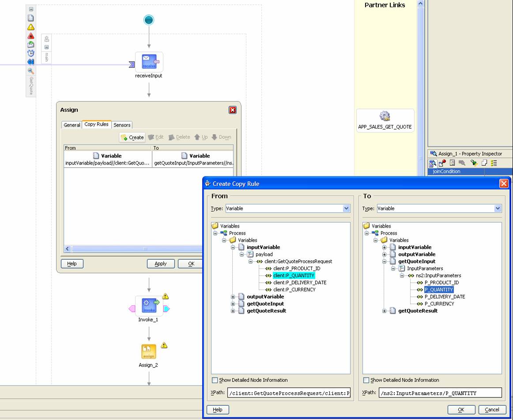This screenshot has width=513, height=420.
Task: Switch to the Sensors tab
Action: 122,125
